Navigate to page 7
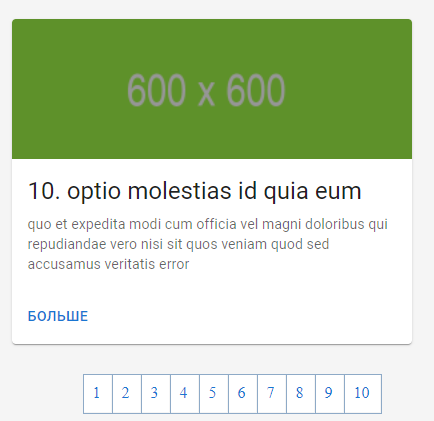This screenshot has height=421, width=434. (272, 394)
